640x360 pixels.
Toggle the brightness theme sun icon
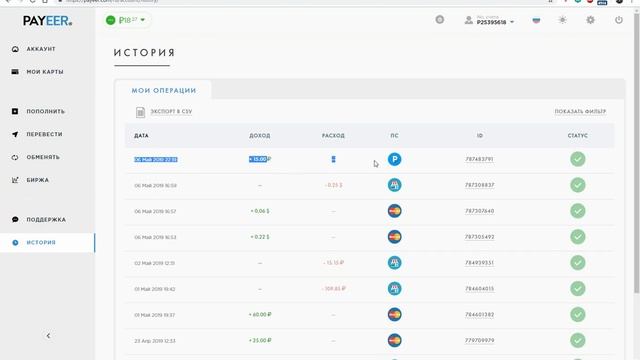tap(562, 20)
